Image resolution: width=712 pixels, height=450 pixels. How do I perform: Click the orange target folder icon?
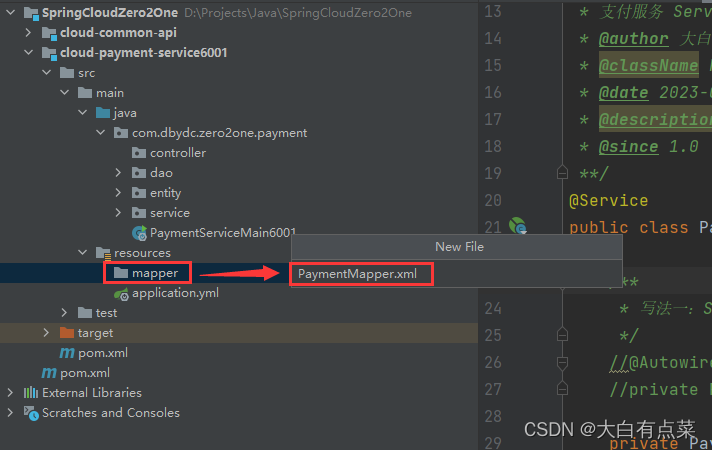(x=67, y=332)
